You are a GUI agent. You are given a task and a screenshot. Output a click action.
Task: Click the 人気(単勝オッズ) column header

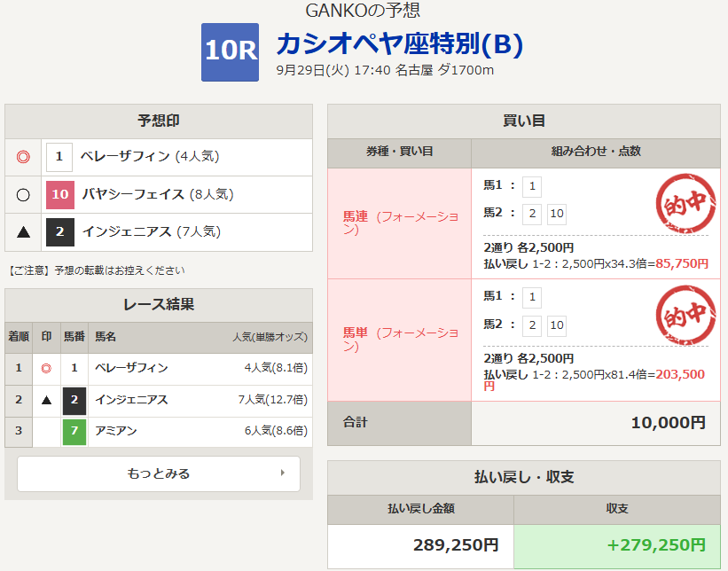pos(270,337)
